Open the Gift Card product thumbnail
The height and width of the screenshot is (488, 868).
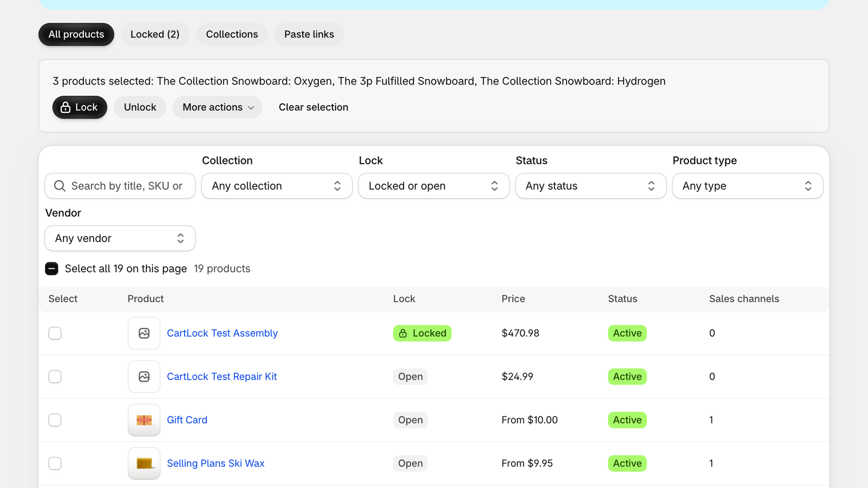click(x=144, y=420)
